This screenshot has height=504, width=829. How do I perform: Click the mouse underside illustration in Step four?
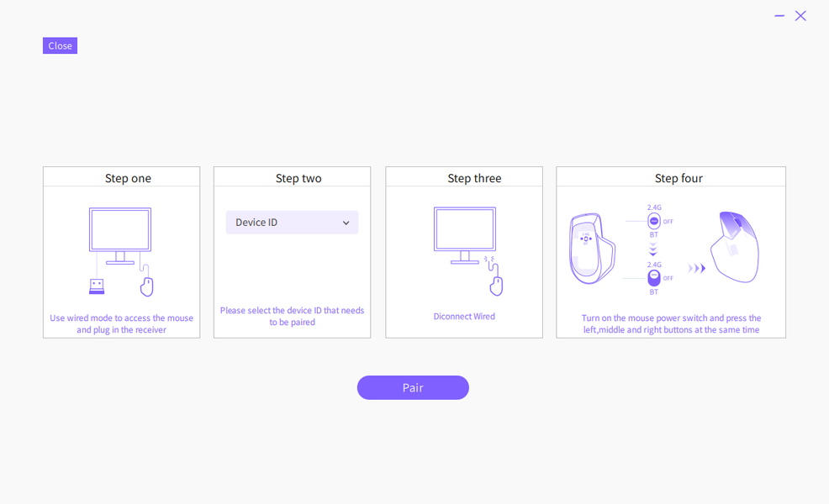pos(592,249)
